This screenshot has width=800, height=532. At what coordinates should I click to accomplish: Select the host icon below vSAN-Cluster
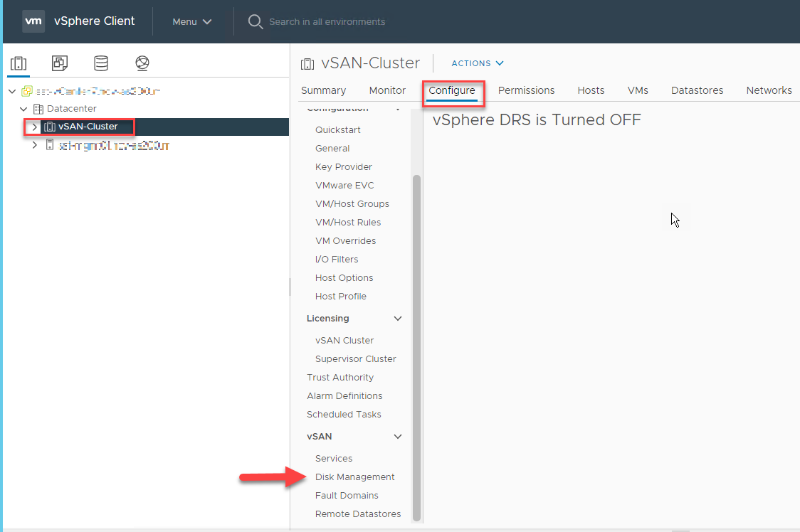[48, 144]
